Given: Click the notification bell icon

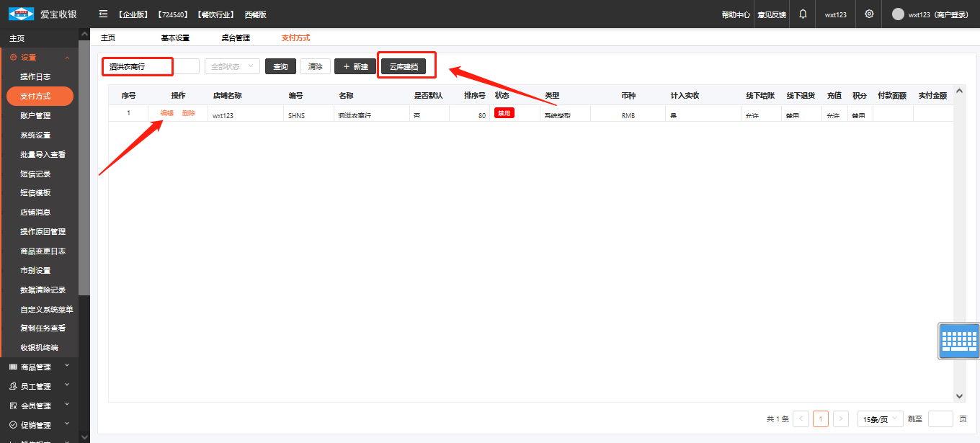Looking at the screenshot, I should (803, 14).
